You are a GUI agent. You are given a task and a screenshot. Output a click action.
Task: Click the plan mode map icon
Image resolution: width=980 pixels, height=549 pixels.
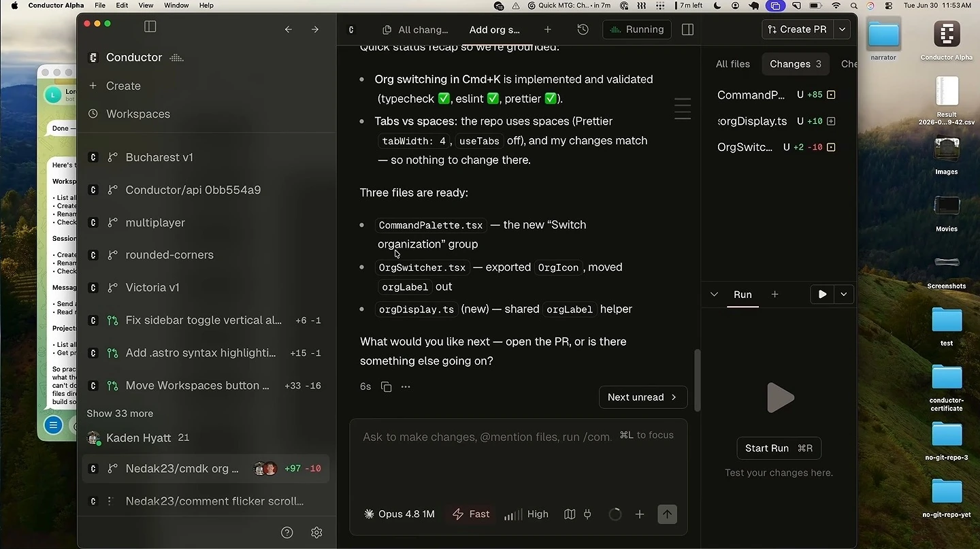point(570,514)
